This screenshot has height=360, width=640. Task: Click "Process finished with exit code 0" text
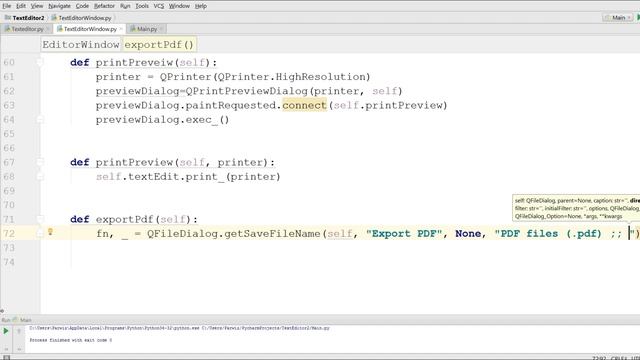[71, 340]
